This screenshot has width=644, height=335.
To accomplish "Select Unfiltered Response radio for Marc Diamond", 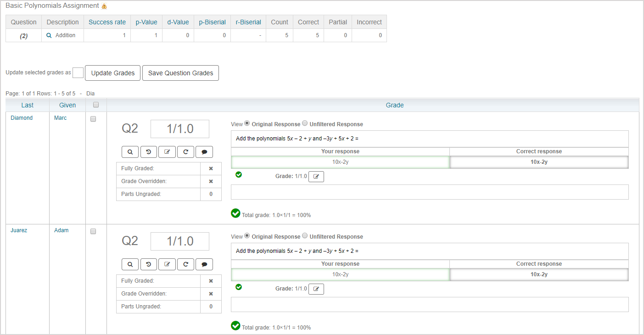I will pyautogui.click(x=305, y=123).
